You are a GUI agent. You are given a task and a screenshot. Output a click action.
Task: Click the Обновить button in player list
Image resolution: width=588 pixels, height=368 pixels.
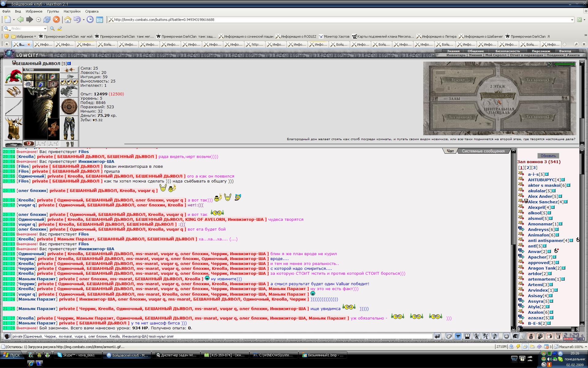[548, 156]
